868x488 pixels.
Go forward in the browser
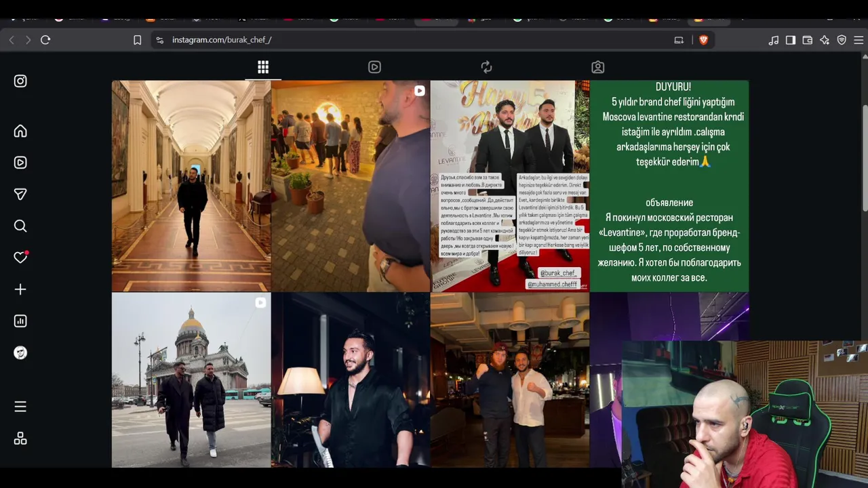[x=28, y=40]
